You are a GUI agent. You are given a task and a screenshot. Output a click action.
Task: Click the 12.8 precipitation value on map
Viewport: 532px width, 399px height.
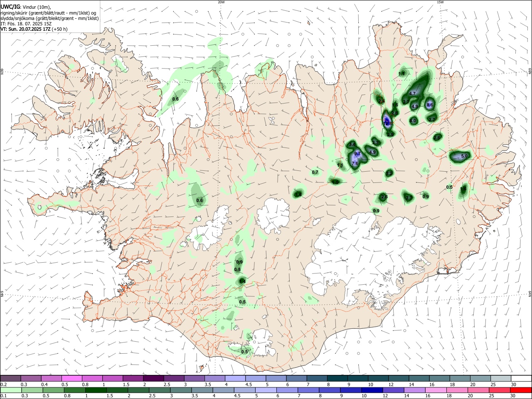click(x=387, y=123)
